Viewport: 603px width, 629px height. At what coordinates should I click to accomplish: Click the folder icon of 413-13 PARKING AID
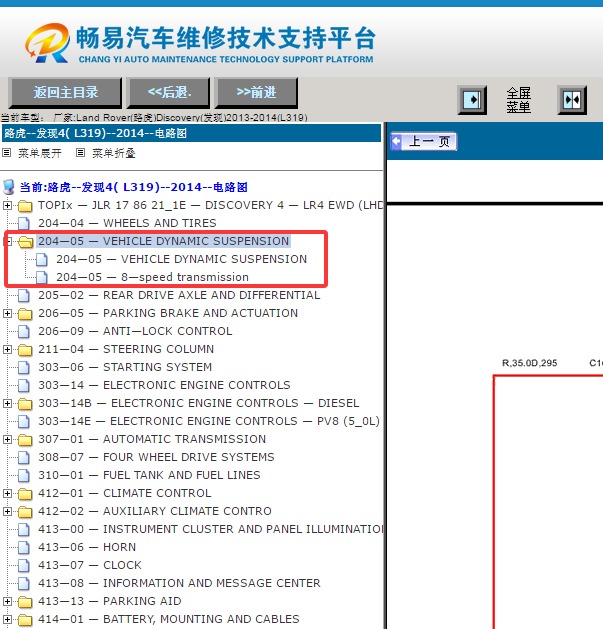(25, 601)
